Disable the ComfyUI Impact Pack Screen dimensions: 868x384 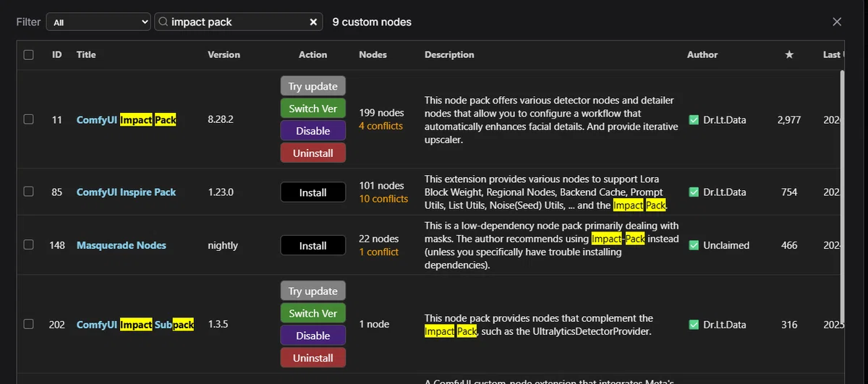tap(313, 131)
